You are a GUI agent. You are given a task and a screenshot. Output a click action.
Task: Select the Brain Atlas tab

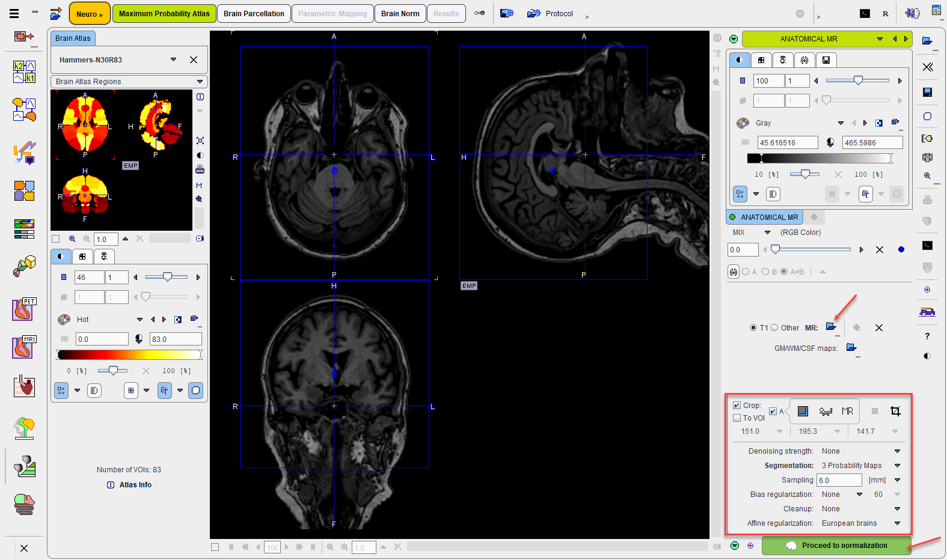[x=73, y=38]
